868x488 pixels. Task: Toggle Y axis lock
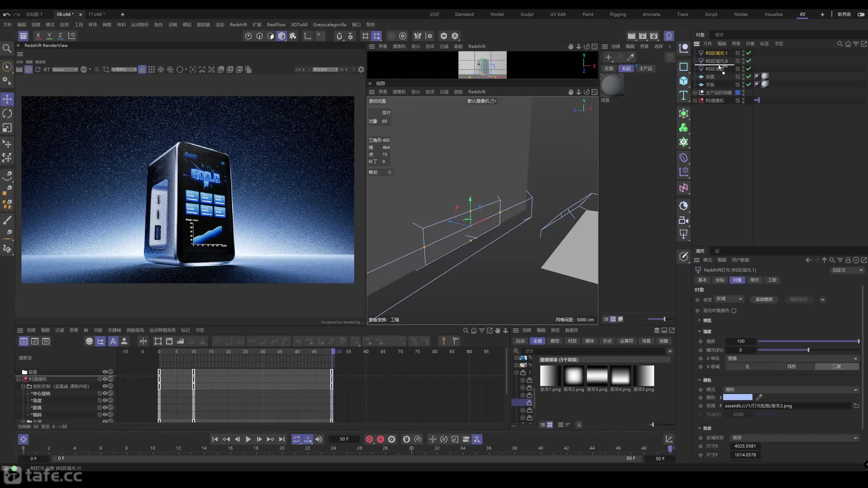point(49,36)
